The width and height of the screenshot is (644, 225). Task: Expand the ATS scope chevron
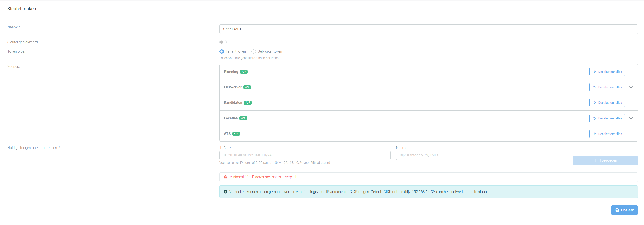pyautogui.click(x=631, y=134)
